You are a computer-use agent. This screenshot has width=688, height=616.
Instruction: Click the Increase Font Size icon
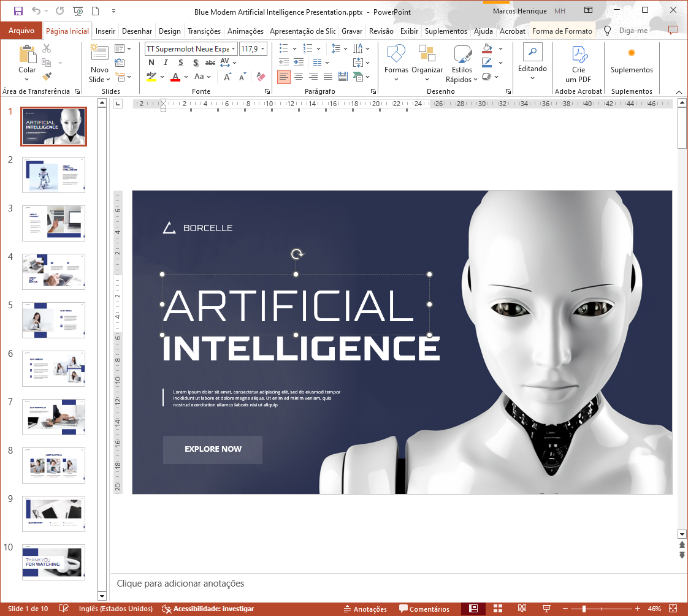tap(227, 77)
